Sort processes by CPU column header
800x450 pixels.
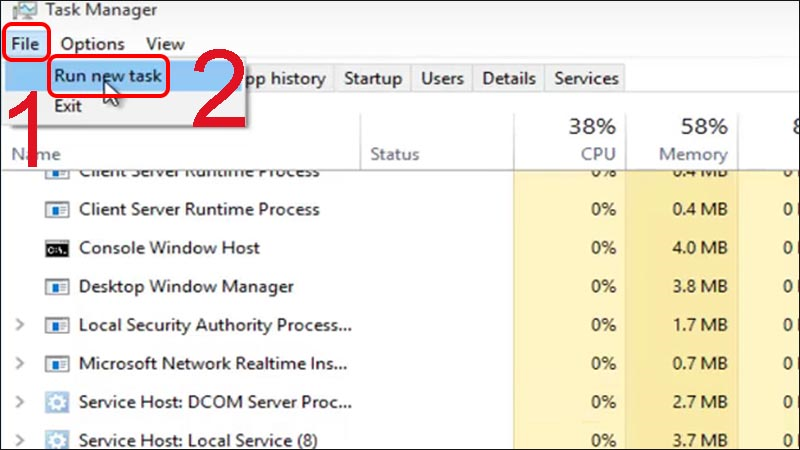(597, 140)
